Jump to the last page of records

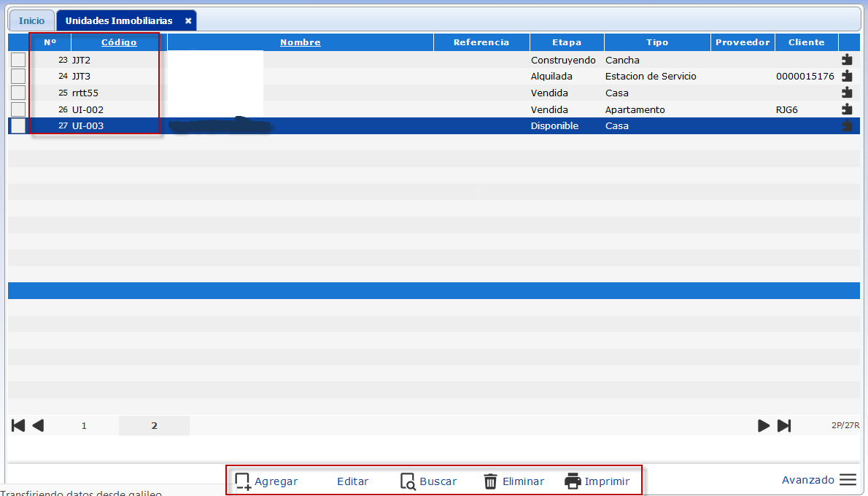point(784,425)
